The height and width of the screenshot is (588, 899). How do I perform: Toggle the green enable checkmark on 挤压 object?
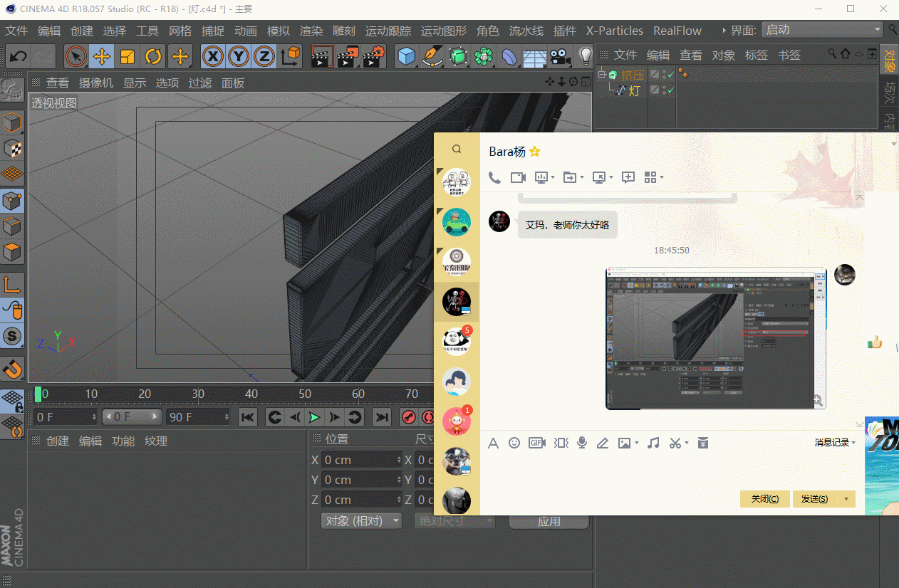click(670, 75)
